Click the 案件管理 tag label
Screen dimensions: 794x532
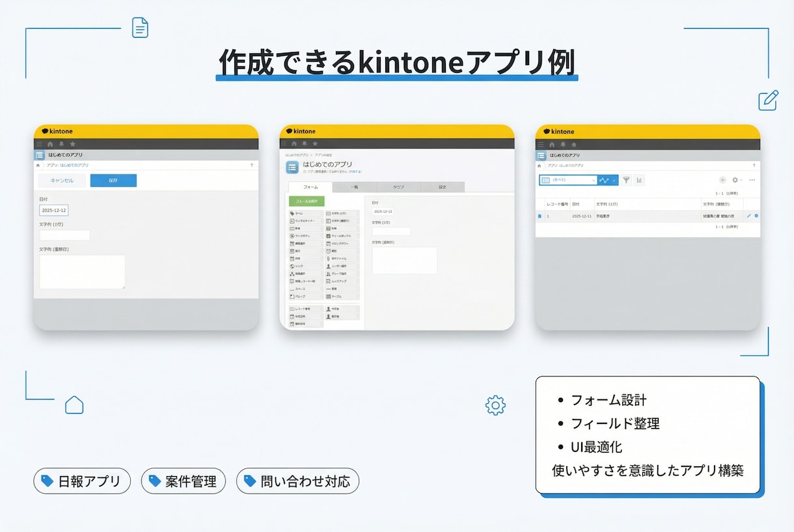pos(183,481)
